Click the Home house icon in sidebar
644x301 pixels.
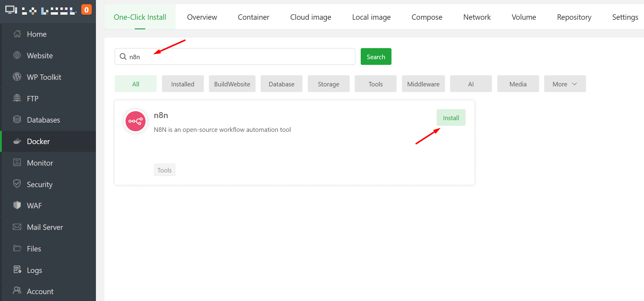17,34
